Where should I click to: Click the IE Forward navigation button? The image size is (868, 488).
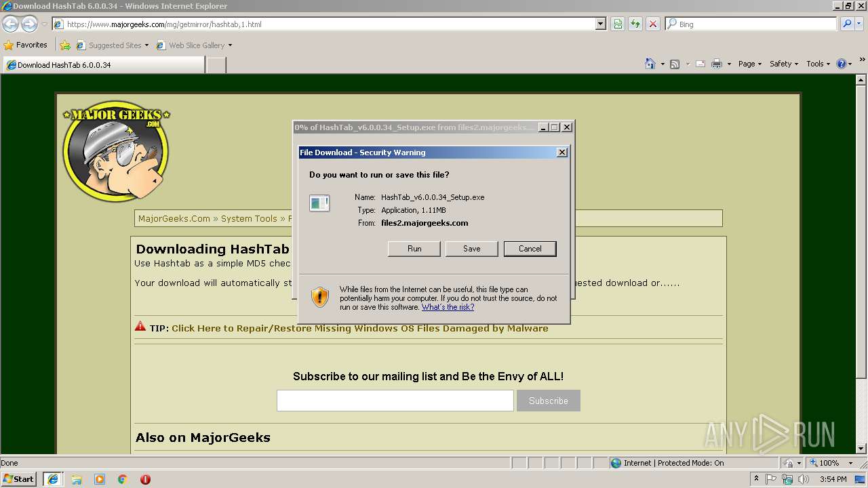click(29, 24)
